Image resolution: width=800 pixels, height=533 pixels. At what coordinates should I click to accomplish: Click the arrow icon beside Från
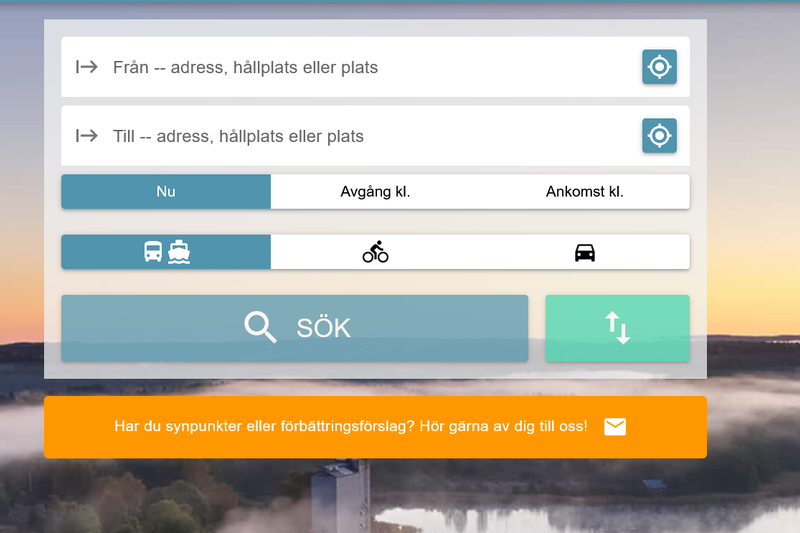click(x=87, y=67)
